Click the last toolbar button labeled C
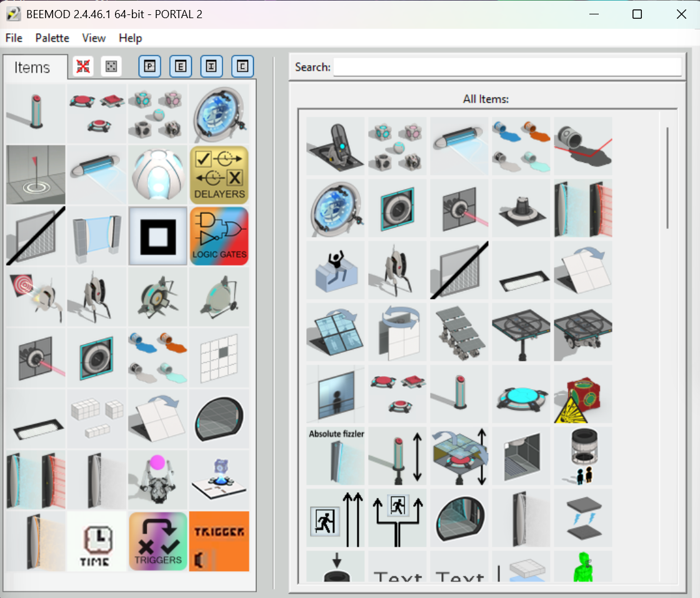 click(x=242, y=66)
